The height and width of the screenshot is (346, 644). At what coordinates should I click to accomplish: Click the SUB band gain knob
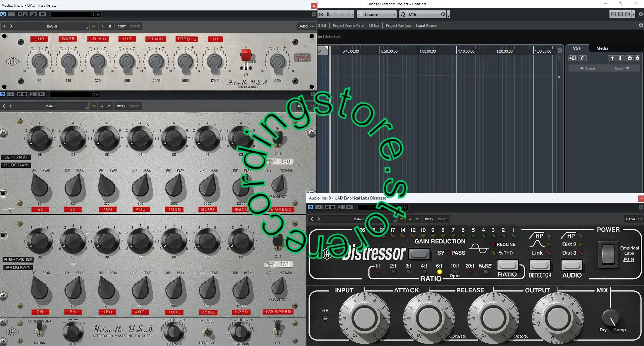(x=40, y=62)
